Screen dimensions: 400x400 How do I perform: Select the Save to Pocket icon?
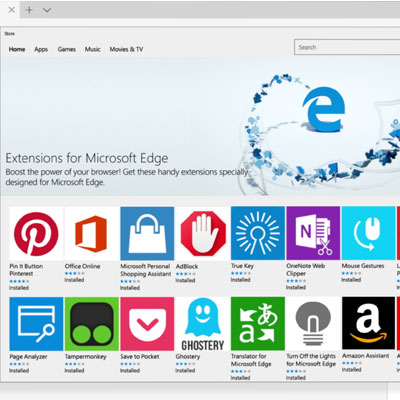coord(147,324)
